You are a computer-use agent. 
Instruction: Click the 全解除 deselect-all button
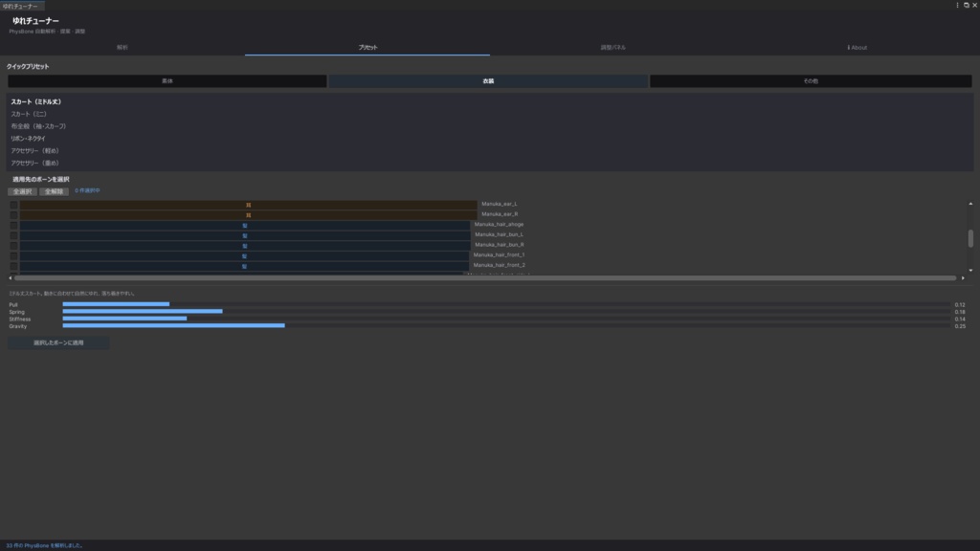pyautogui.click(x=54, y=191)
